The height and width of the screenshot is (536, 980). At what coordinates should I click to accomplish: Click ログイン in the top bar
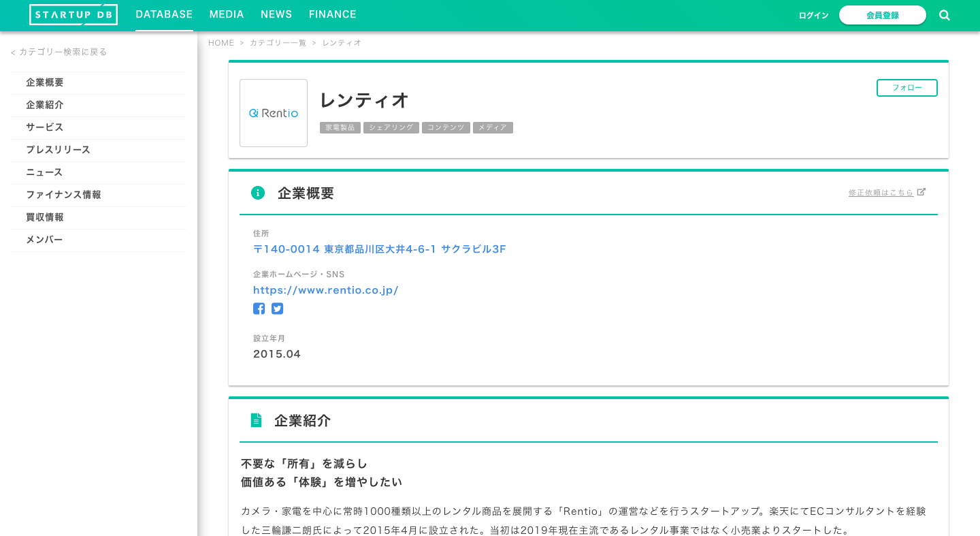tap(813, 15)
